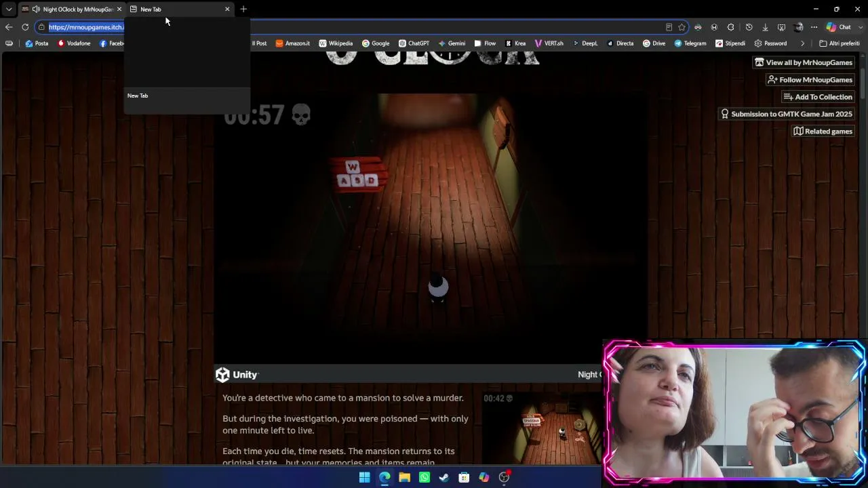
Task: Open the Telegram bookmark
Action: click(690, 43)
